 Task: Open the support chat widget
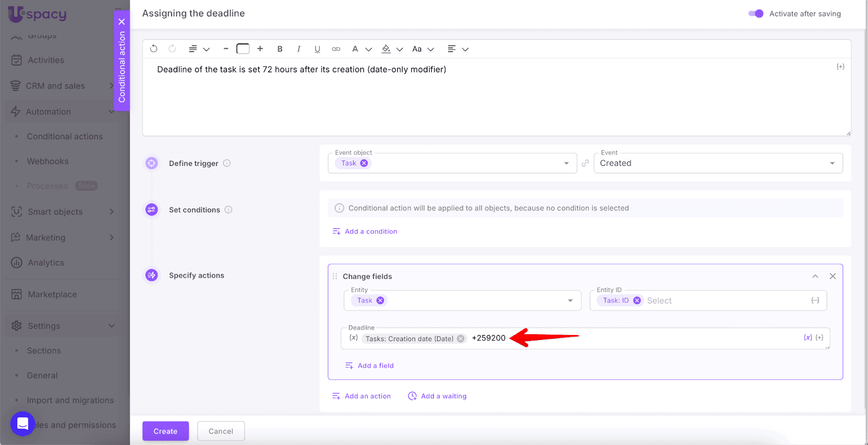(23, 423)
